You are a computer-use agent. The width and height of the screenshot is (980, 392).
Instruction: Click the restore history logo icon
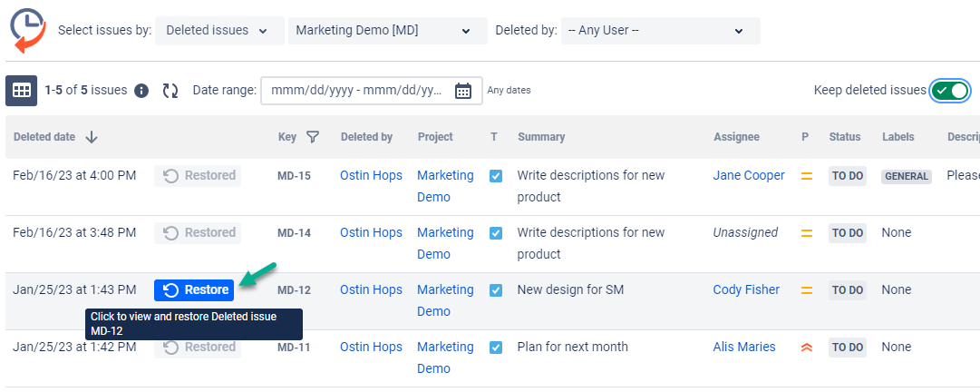(x=28, y=30)
